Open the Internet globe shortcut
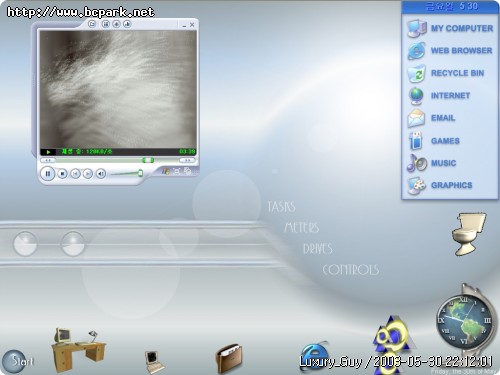This screenshot has height=375, width=500. [439, 96]
